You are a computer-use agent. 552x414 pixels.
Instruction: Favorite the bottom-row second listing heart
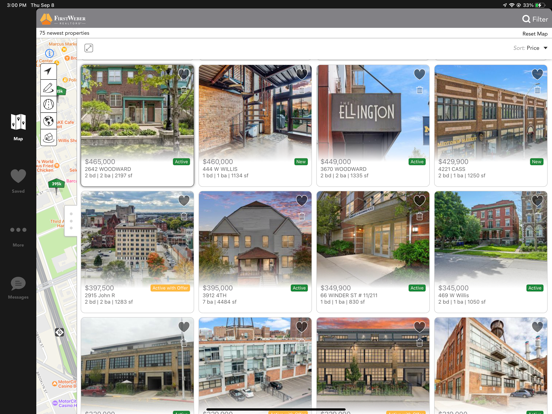pyautogui.click(x=302, y=327)
